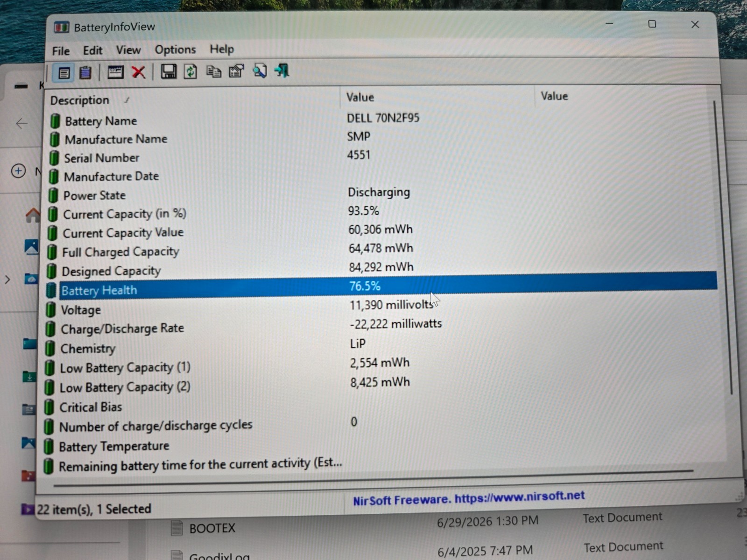747x560 pixels.
Task: Expand the OneDrive tree chevron in File Explorer
Action: (7, 280)
